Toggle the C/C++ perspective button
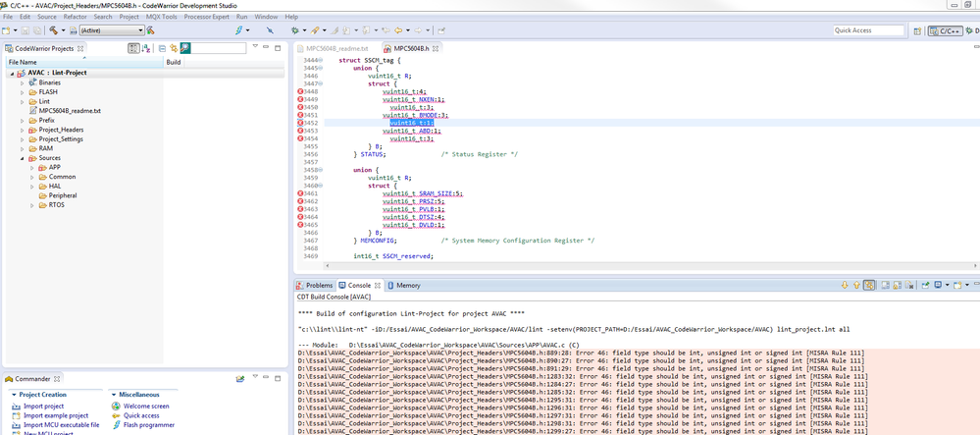 tap(945, 30)
